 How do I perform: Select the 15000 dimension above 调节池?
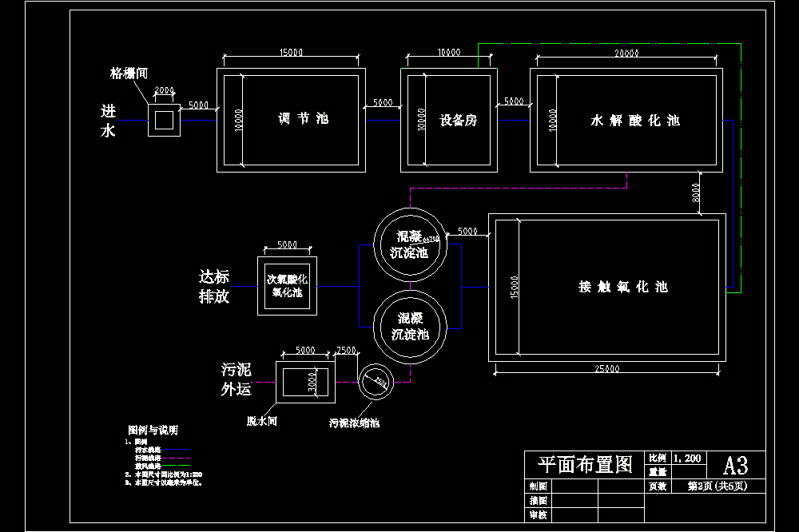coord(291,53)
